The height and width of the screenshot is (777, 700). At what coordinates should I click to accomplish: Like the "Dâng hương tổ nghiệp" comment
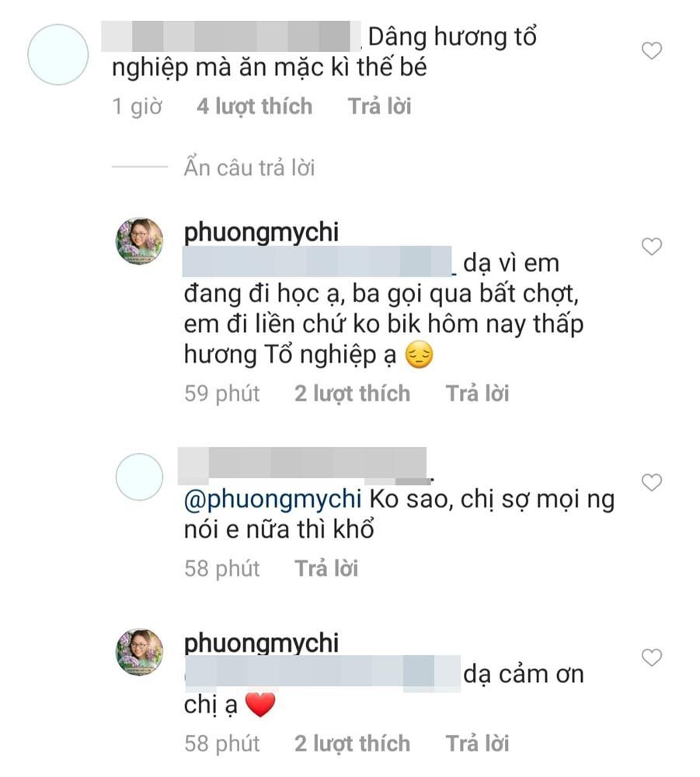click(x=652, y=51)
